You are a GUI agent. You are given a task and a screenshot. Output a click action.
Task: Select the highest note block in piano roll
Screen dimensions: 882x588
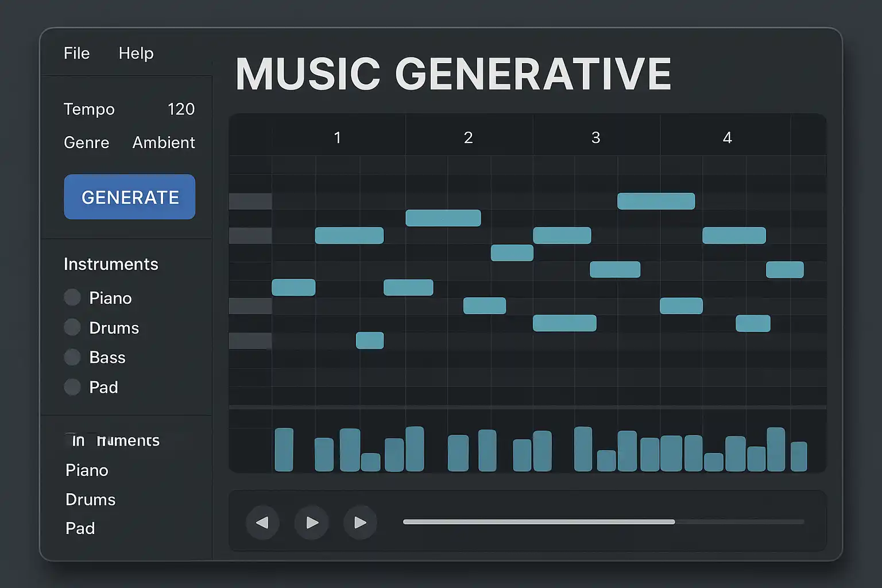click(656, 201)
